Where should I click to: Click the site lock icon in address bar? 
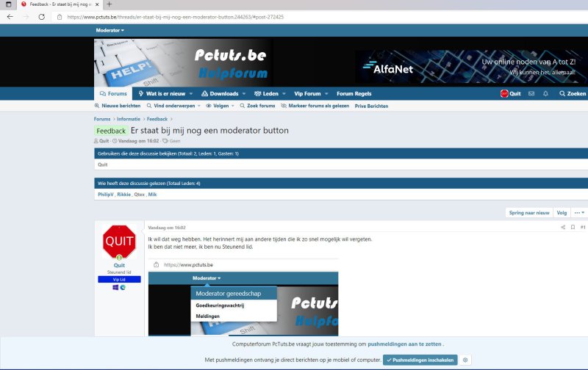click(60, 17)
